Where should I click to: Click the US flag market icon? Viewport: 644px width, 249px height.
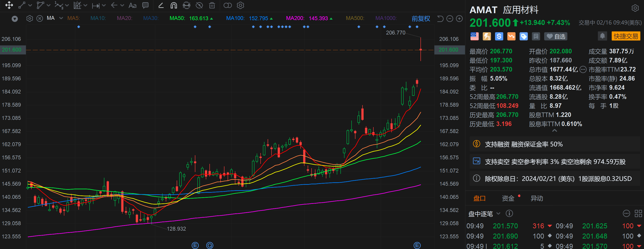point(474,36)
